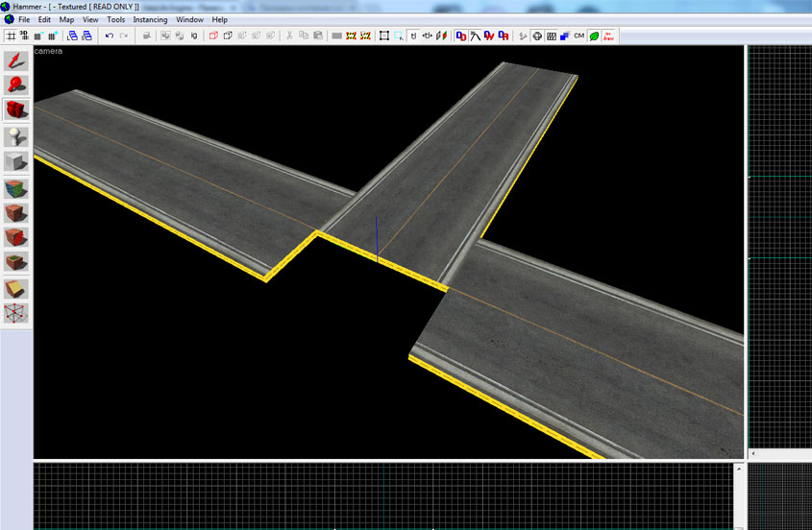Screen dimensions: 812x530
Task: Open the Texture Application tool
Action: point(16,187)
